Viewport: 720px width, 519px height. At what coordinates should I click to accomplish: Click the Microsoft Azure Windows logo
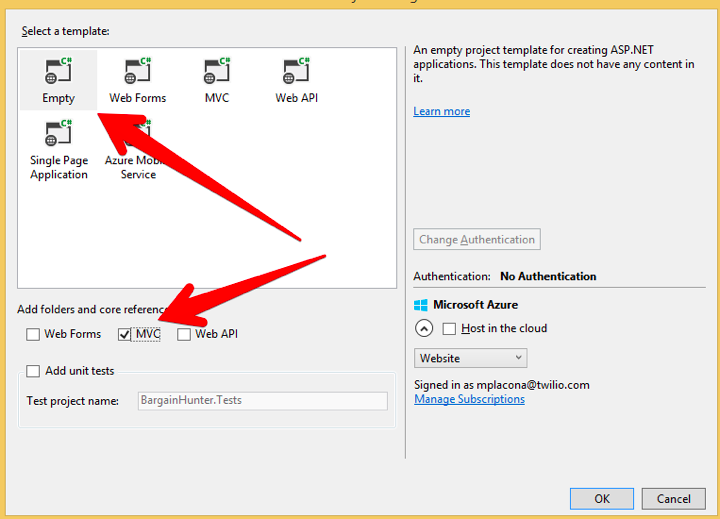(x=421, y=305)
